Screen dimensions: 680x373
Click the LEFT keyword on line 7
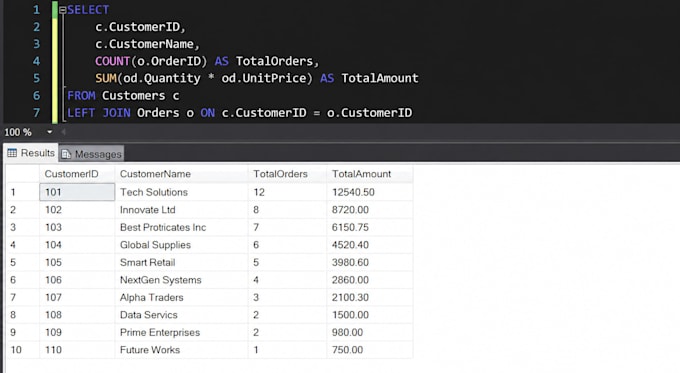pyautogui.click(x=81, y=113)
